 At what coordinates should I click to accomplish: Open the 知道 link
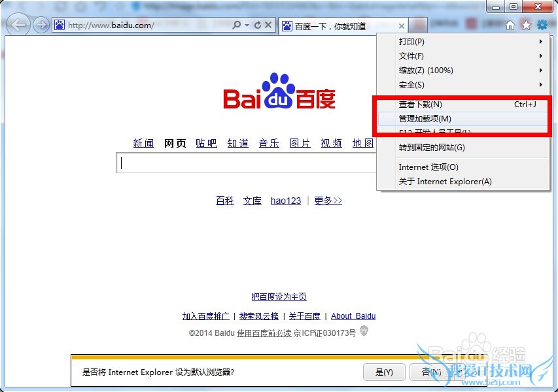click(237, 143)
